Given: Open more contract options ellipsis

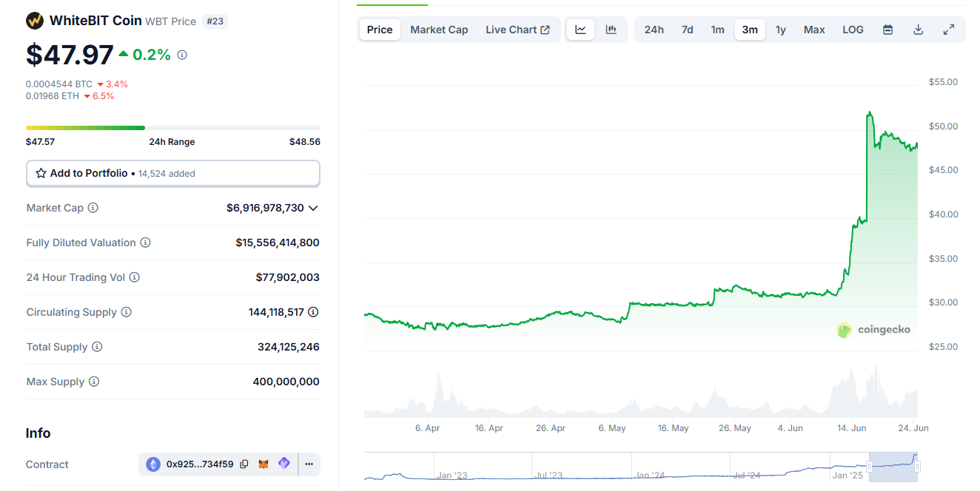Looking at the screenshot, I should [309, 464].
